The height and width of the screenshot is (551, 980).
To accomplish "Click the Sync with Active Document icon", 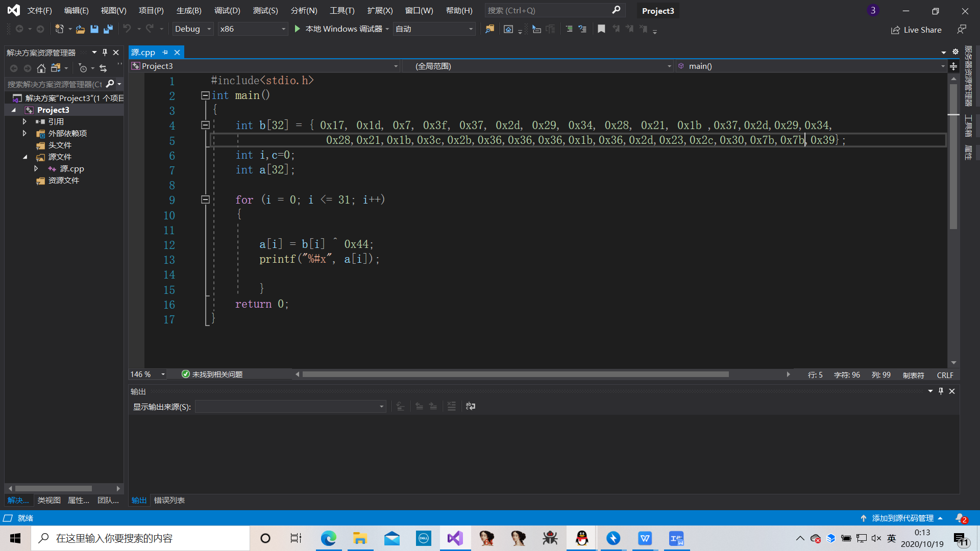I will [x=103, y=68].
